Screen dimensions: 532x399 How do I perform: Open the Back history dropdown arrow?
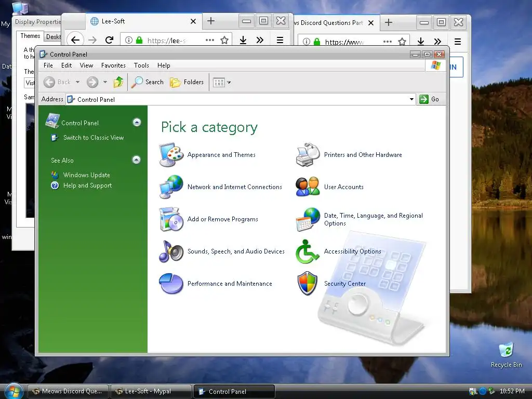point(78,82)
